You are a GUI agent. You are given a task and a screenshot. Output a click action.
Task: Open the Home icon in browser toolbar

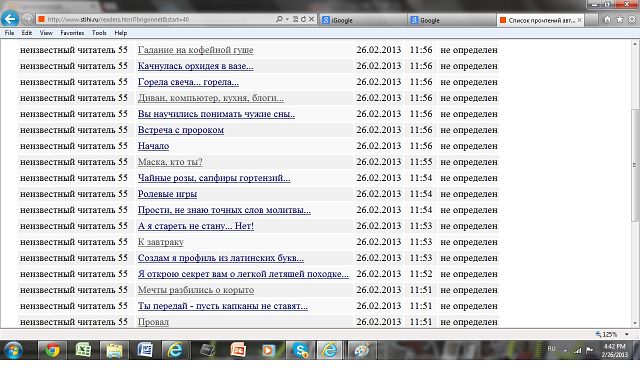(x=607, y=19)
